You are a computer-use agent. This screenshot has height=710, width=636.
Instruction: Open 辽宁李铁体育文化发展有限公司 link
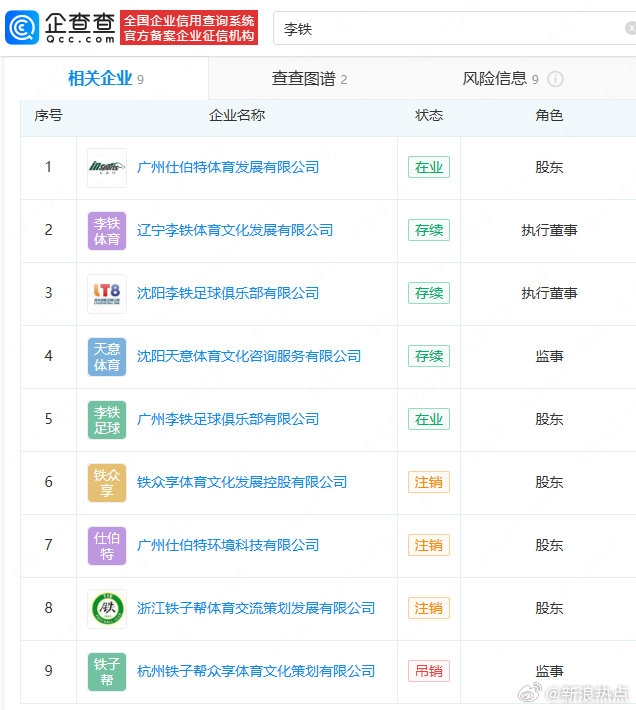pyautogui.click(x=235, y=230)
